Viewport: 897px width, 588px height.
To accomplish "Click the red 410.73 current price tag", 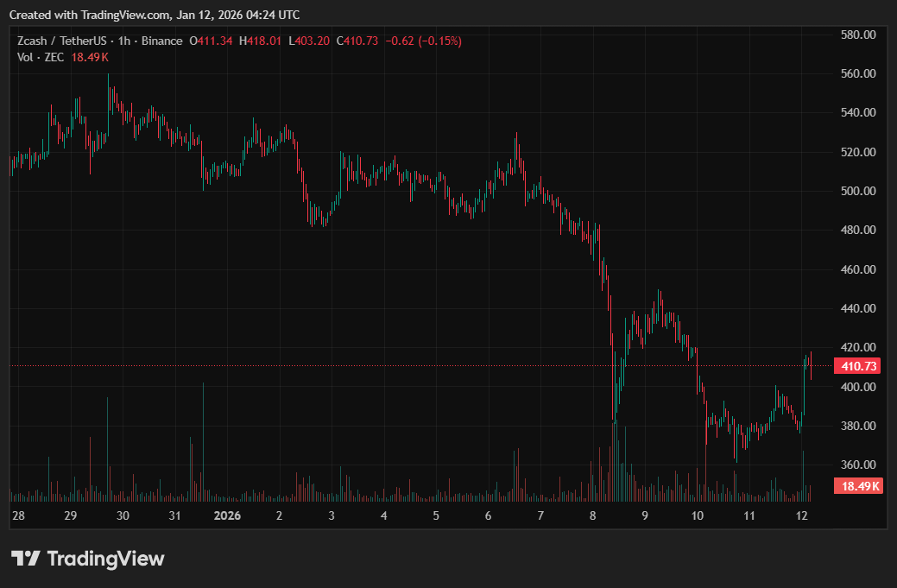I will point(858,366).
